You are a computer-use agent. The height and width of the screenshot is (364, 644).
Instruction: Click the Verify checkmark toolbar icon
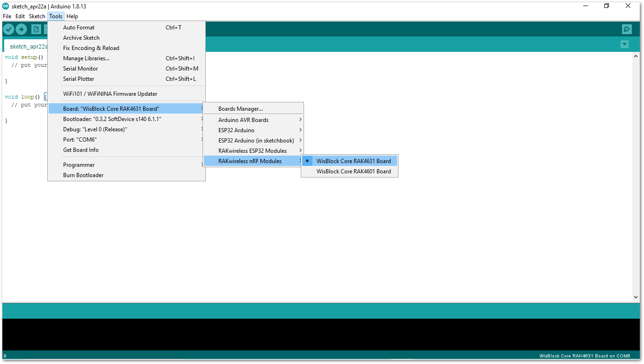coord(8,29)
